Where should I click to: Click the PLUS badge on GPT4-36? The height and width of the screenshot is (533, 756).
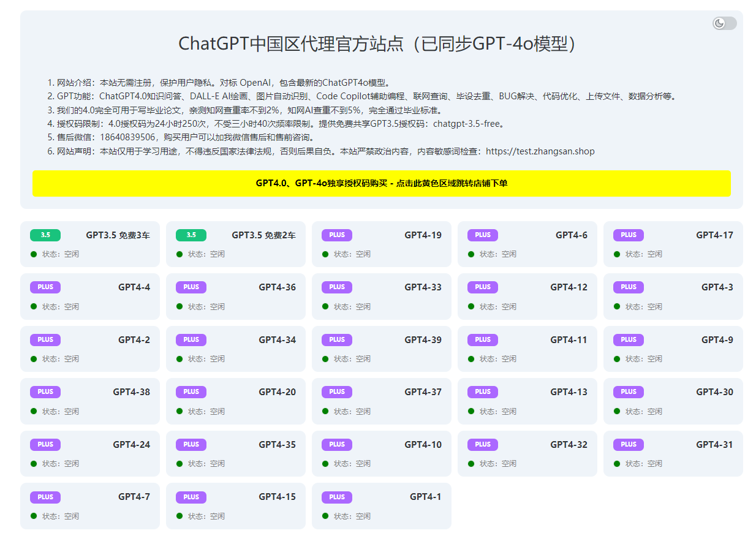tap(191, 287)
